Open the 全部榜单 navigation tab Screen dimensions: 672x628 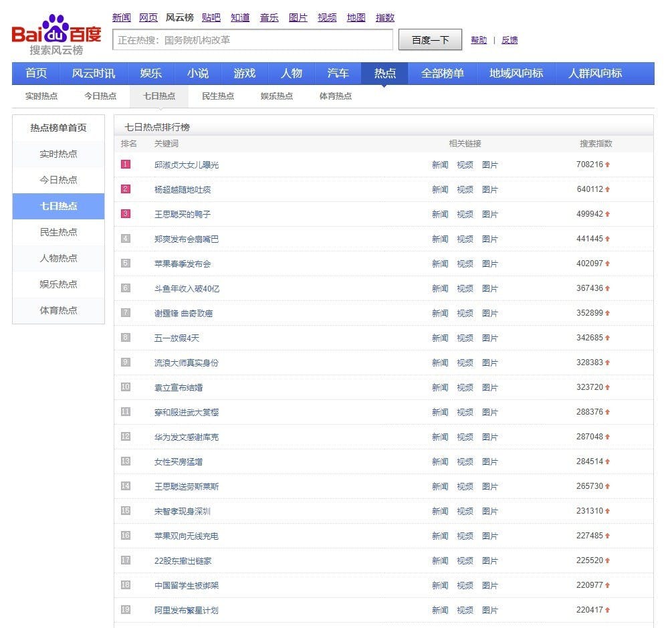(442, 74)
